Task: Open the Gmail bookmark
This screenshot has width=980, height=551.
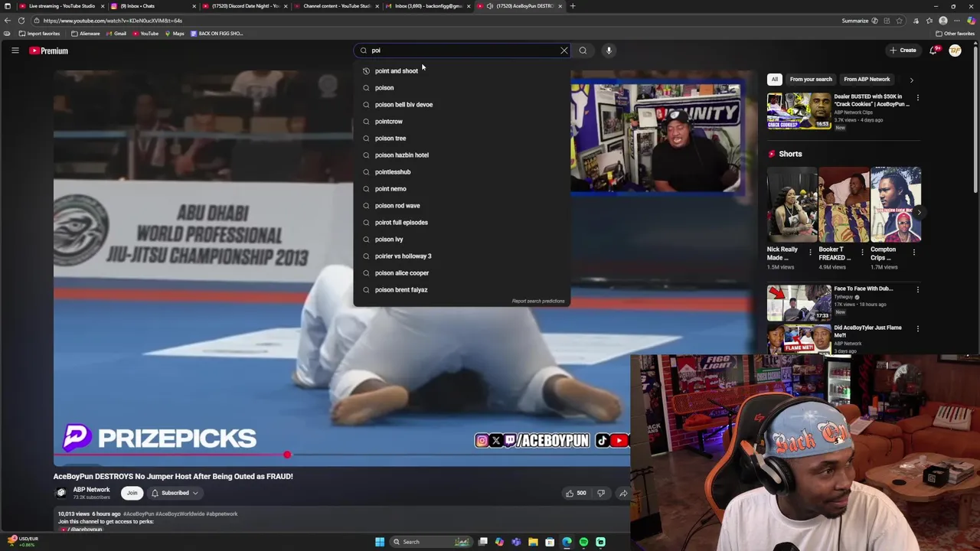Action: (x=116, y=34)
